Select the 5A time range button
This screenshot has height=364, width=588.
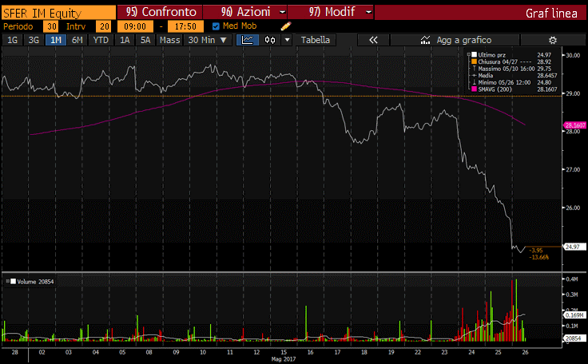[x=145, y=40]
